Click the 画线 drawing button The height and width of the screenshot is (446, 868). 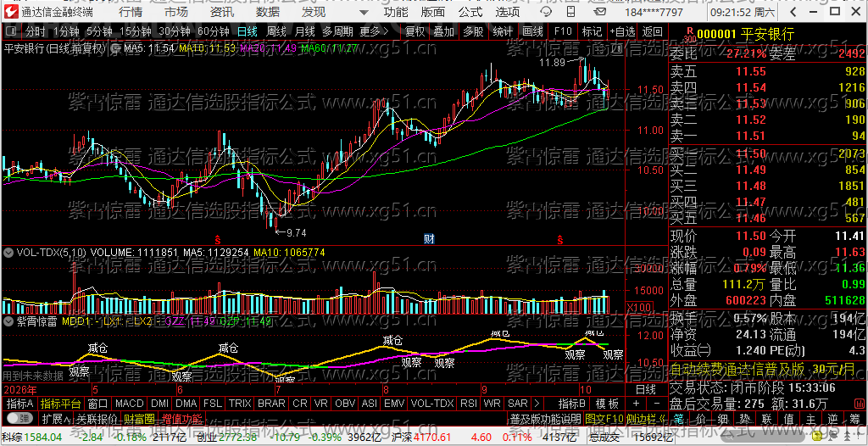532,31
